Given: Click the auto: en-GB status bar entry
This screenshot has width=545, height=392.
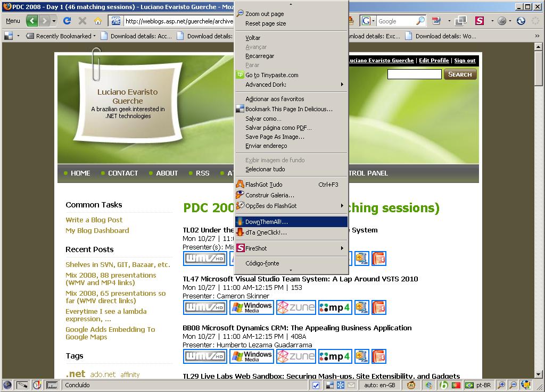Looking at the screenshot, I should pos(379,385).
